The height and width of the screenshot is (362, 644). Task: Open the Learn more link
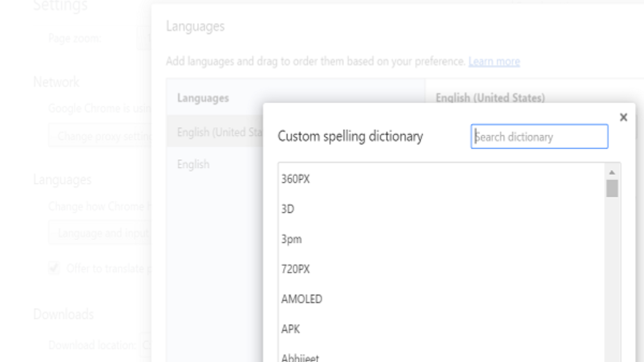point(494,62)
